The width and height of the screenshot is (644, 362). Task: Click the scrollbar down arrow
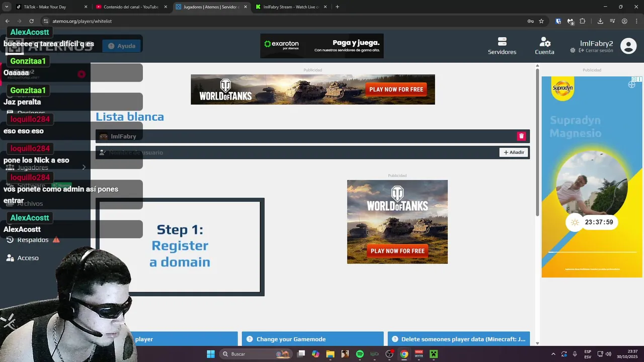(537, 343)
